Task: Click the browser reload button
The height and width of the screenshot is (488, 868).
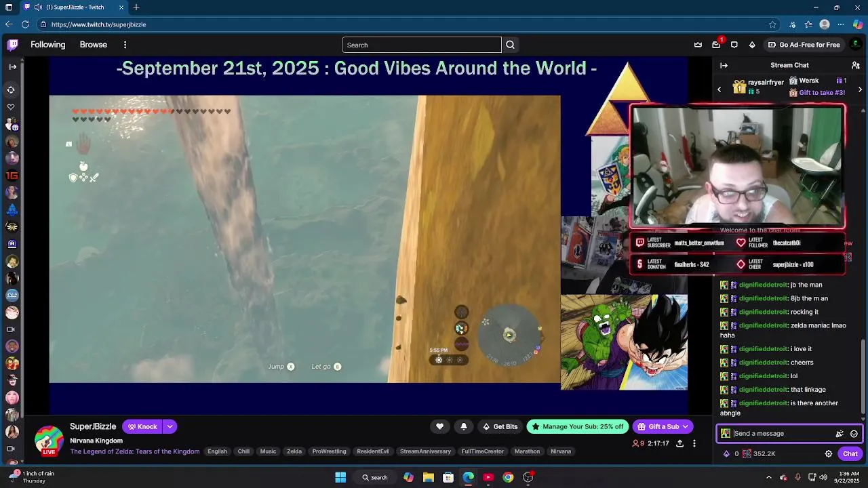Action: 25,24
